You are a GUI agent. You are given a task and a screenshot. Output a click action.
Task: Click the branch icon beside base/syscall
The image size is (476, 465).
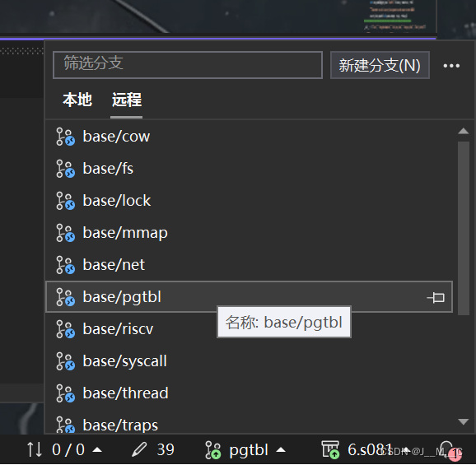tap(65, 361)
